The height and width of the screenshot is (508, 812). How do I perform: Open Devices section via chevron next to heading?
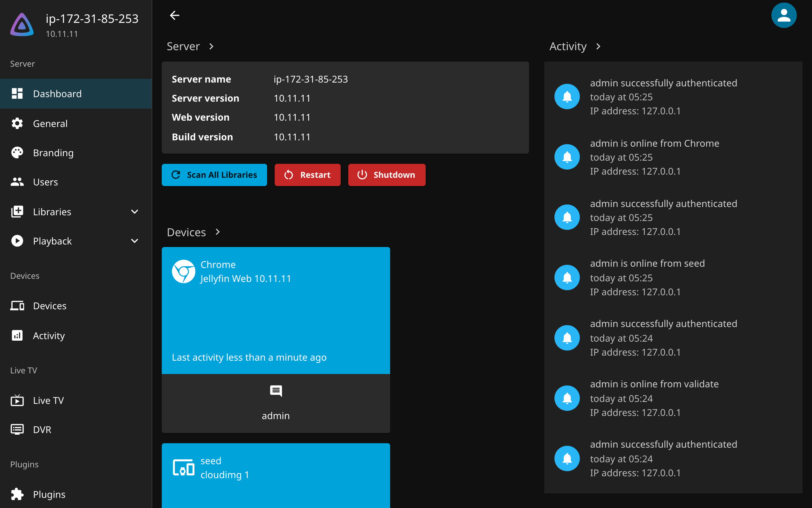point(217,232)
